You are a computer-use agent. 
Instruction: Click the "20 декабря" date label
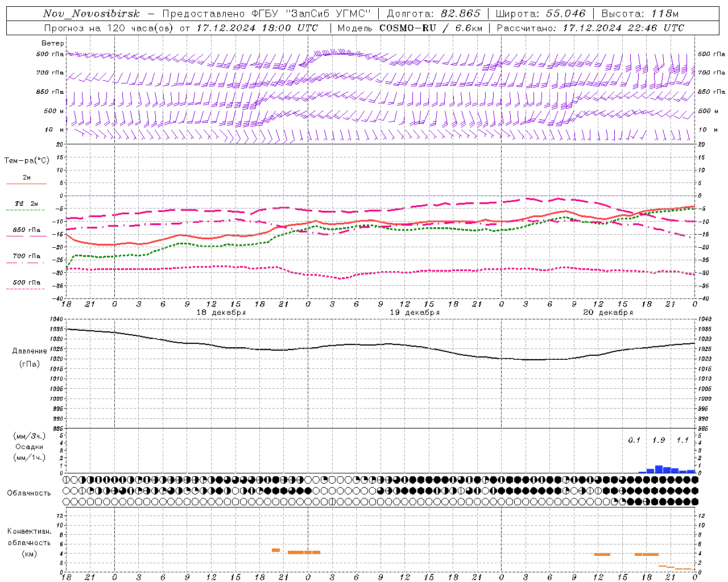coord(608,313)
